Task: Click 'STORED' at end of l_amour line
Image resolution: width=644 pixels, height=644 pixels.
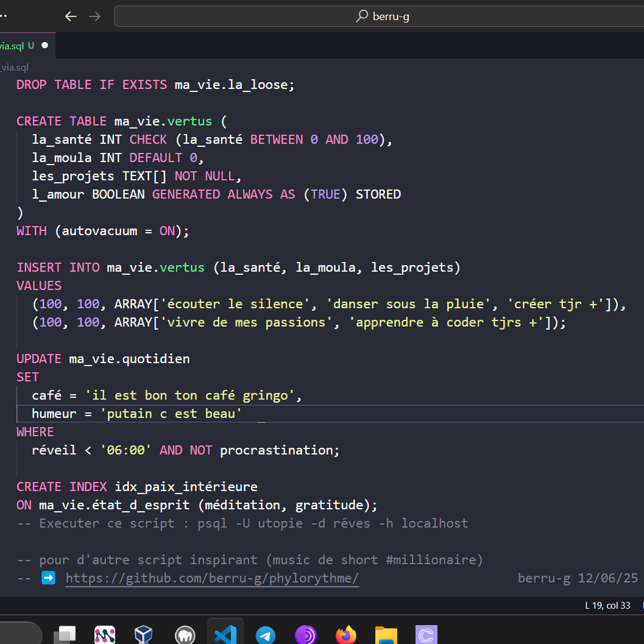Action: click(378, 194)
